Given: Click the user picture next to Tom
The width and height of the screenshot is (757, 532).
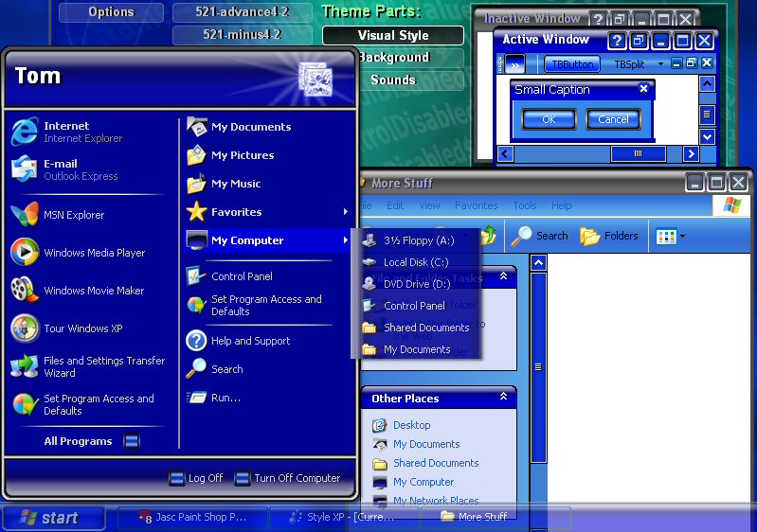Looking at the screenshot, I should coord(315,80).
